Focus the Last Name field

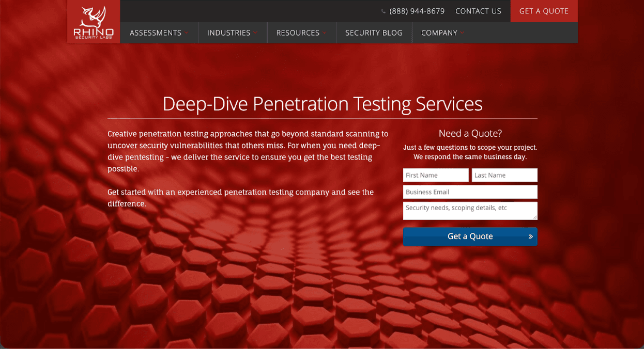(x=504, y=175)
